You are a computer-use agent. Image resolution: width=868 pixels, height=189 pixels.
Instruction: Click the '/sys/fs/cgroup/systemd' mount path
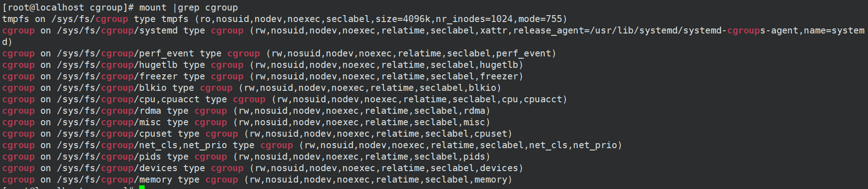117,31
